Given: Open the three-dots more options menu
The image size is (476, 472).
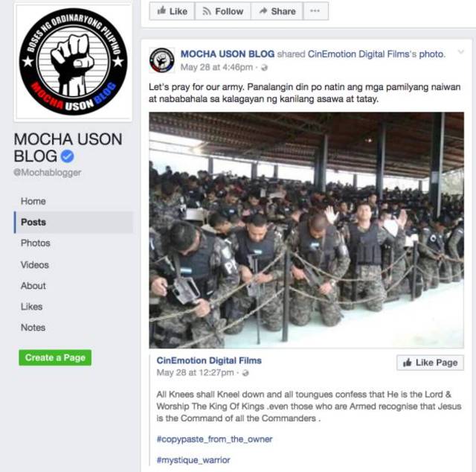Looking at the screenshot, I should [315, 11].
